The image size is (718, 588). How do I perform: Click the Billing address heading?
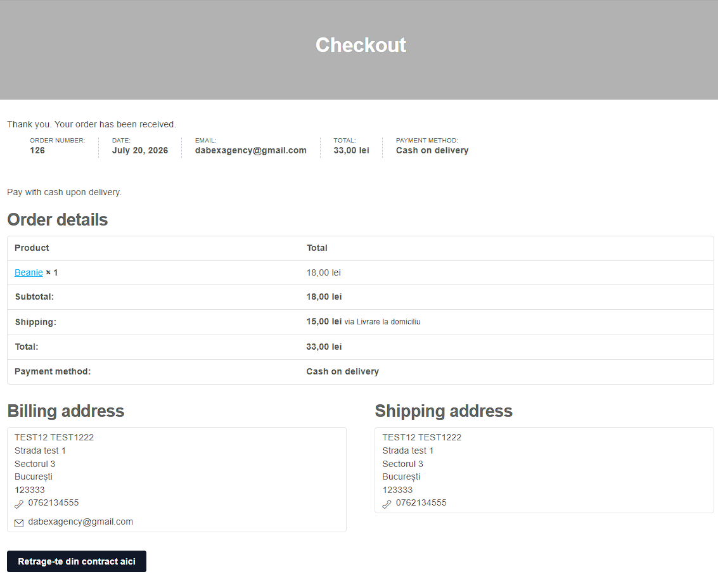[66, 411]
